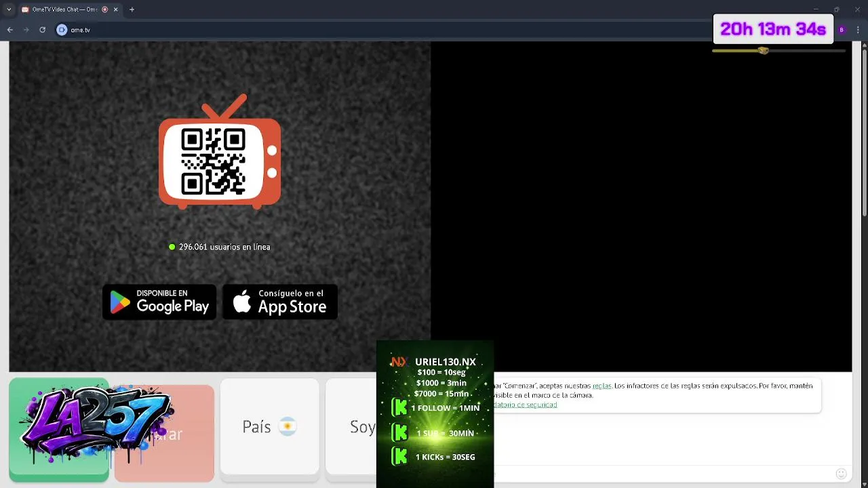Click the OmeTV QR code television logo
Viewport: 868px width, 488px height.
pos(220,152)
